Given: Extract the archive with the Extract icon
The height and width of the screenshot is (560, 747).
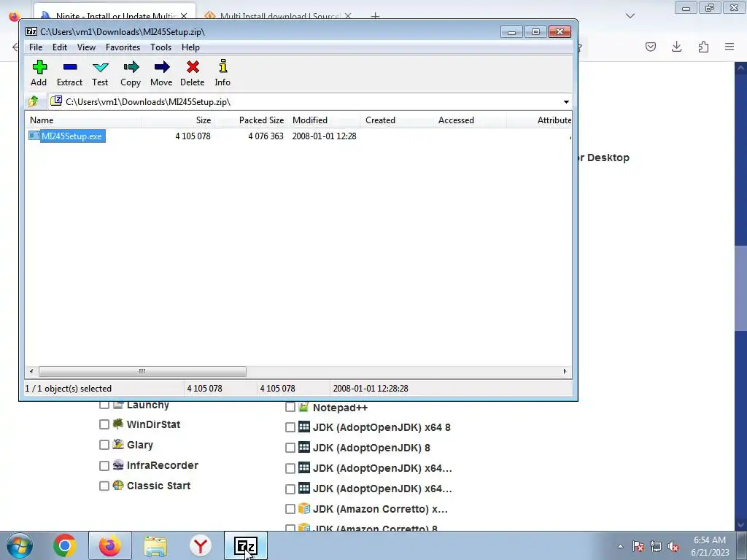Looking at the screenshot, I should (x=69, y=67).
